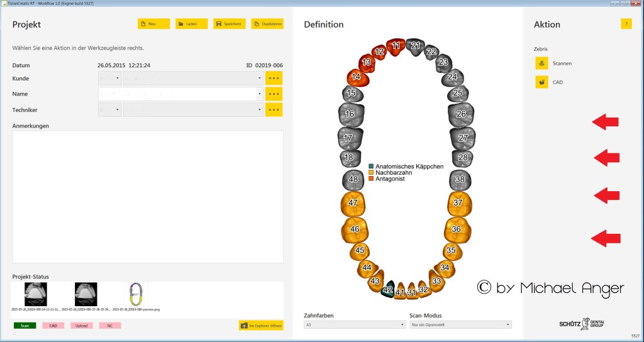Viewport: 644px width, 342px height.
Task: Click the Neu project button
Action: coord(153,24)
